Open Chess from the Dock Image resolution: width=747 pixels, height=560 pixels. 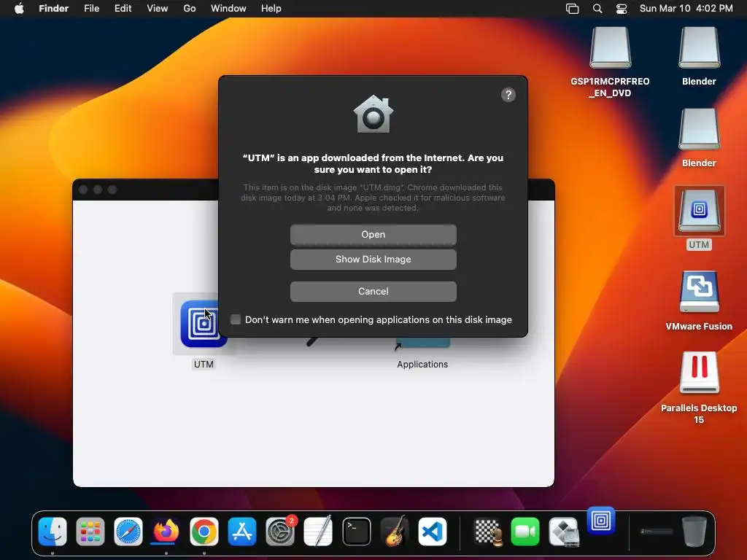(488, 532)
